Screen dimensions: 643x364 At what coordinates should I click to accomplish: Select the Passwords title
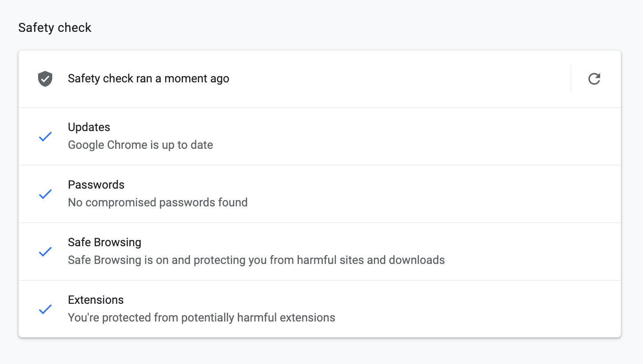click(x=96, y=185)
